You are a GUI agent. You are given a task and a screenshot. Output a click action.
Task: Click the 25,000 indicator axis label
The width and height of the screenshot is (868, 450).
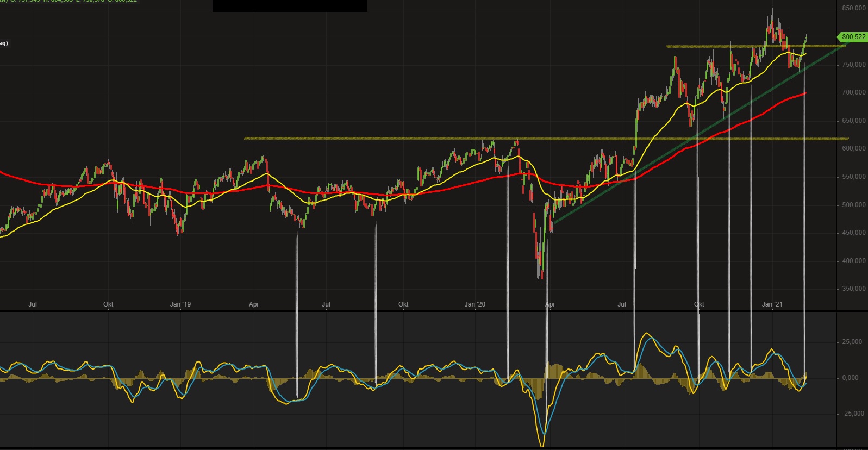(853, 342)
